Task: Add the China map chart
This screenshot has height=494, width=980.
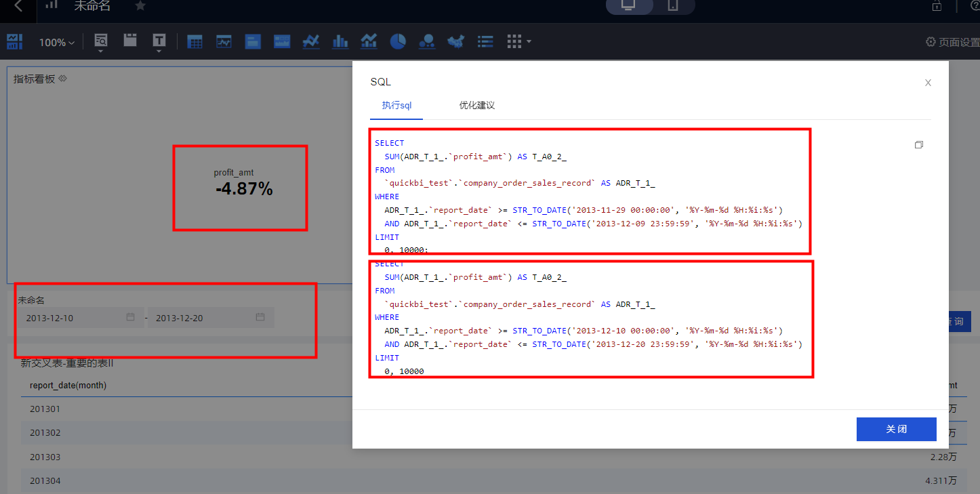Action: click(456, 42)
